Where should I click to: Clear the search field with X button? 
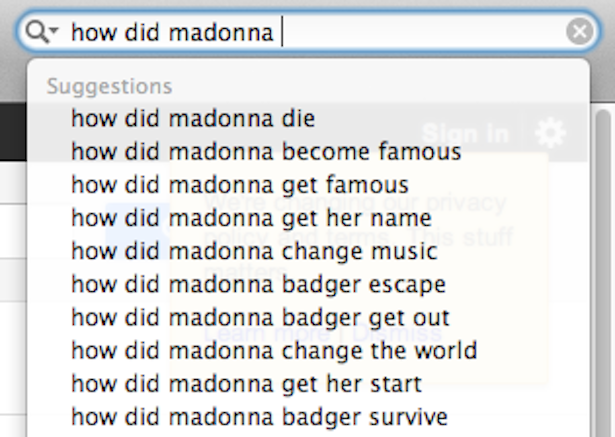[x=580, y=31]
